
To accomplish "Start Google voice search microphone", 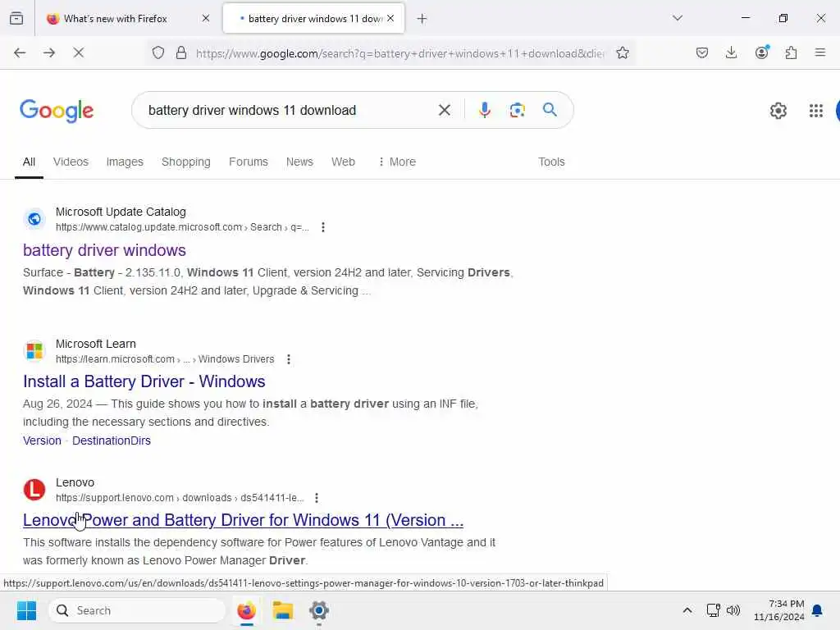I will tap(484, 111).
